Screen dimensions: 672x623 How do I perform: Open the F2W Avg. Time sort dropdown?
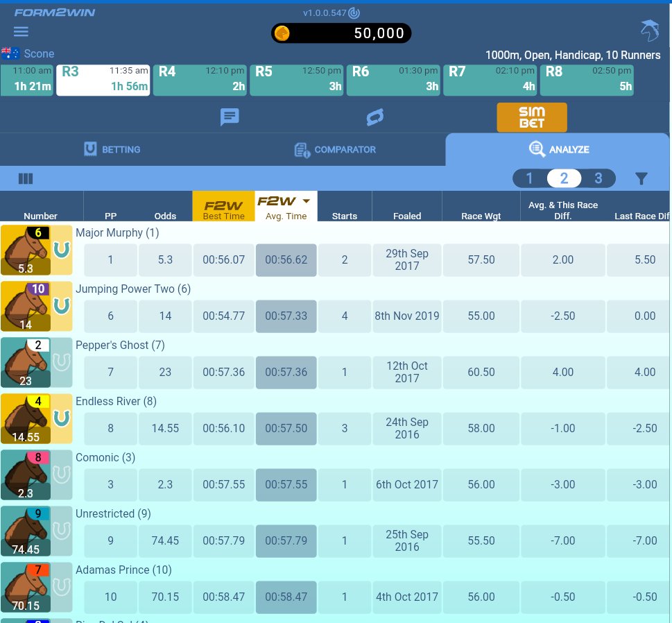(x=305, y=200)
